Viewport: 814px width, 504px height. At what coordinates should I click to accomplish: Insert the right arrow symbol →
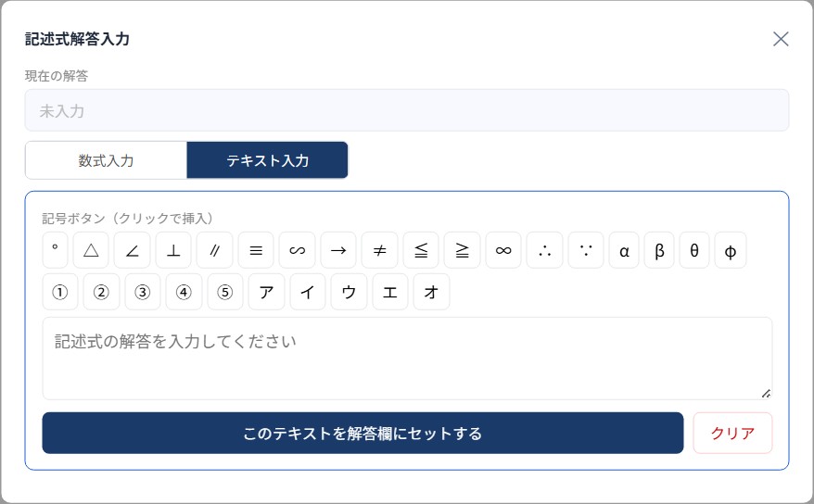click(338, 250)
